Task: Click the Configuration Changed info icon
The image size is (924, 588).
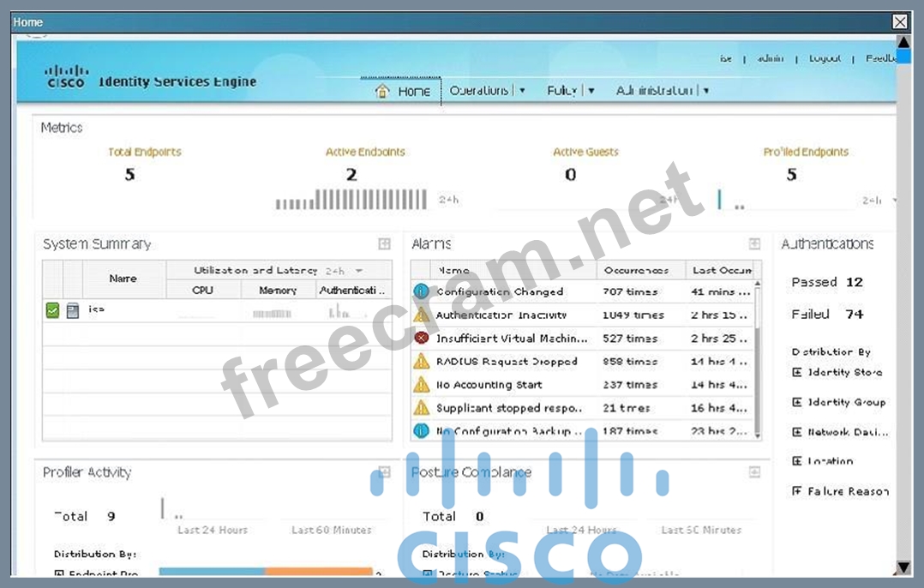Action: (x=421, y=291)
